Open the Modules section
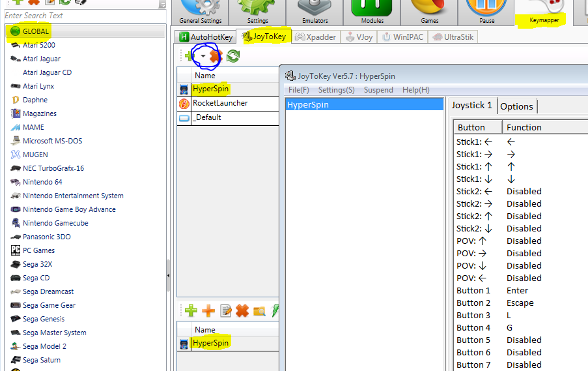The image size is (588, 371). click(372, 12)
